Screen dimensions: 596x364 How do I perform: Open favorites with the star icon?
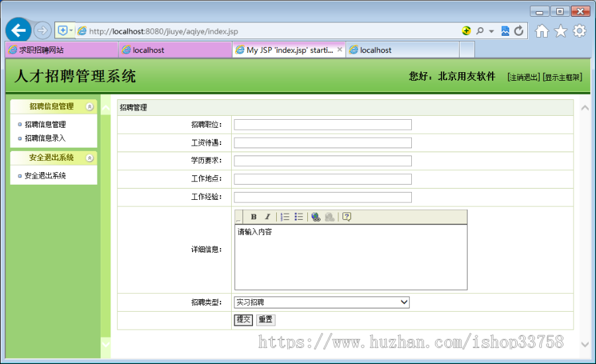[561, 31]
